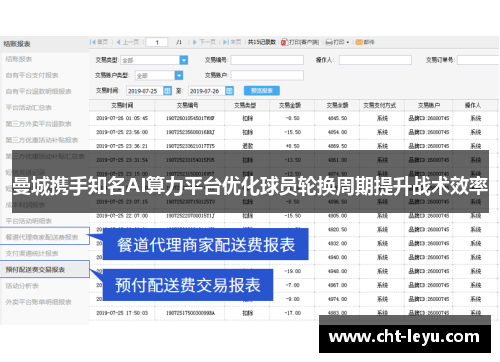Viewport: 500px width, 362px height.
Task: Click the 预览报表 blue button
Action: pos(262,91)
